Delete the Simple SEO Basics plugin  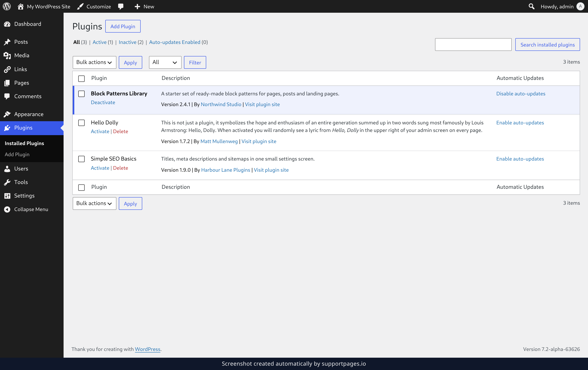click(x=120, y=168)
